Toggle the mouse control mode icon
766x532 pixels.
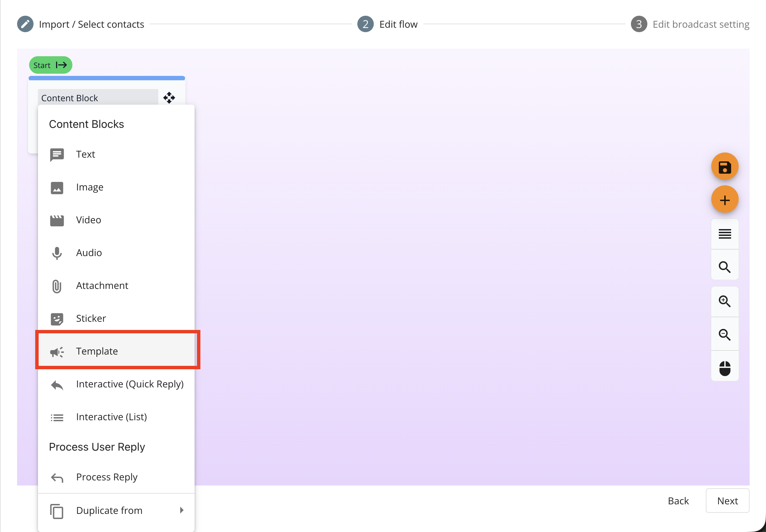(x=725, y=368)
